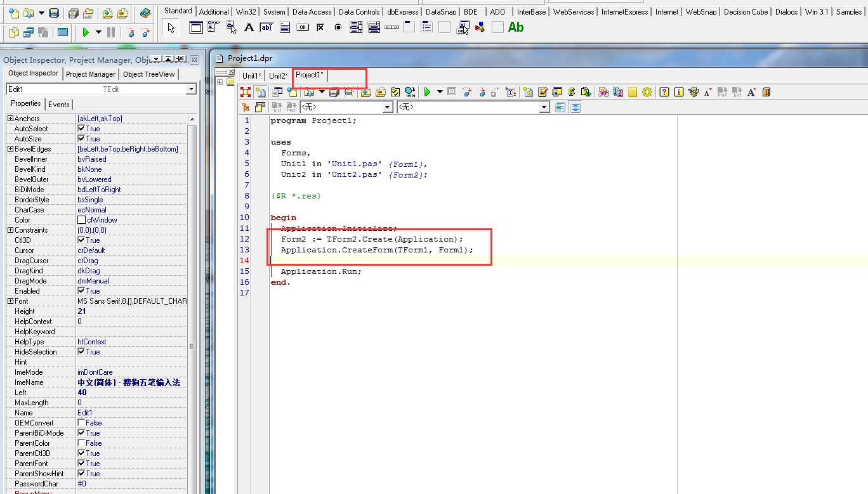The width and height of the screenshot is (868, 494).
Task: Select the ComboBox component icon
Action: coord(374,27)
